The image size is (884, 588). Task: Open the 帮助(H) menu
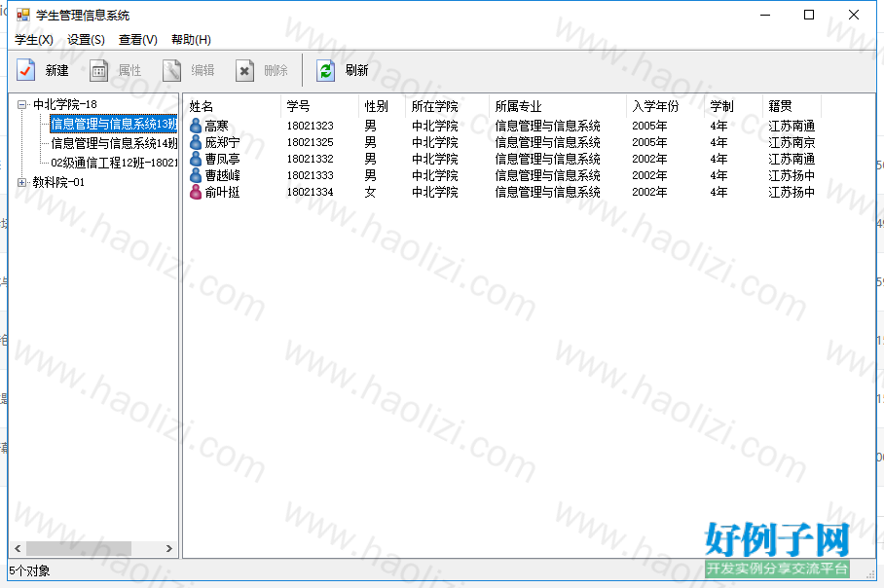point(191,40)
